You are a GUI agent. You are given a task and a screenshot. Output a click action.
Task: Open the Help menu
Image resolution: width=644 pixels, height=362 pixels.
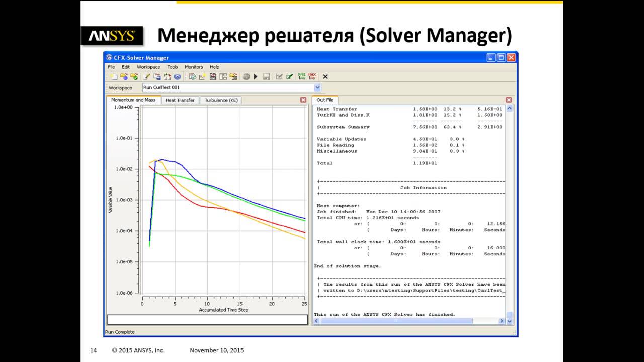[215, 67]
